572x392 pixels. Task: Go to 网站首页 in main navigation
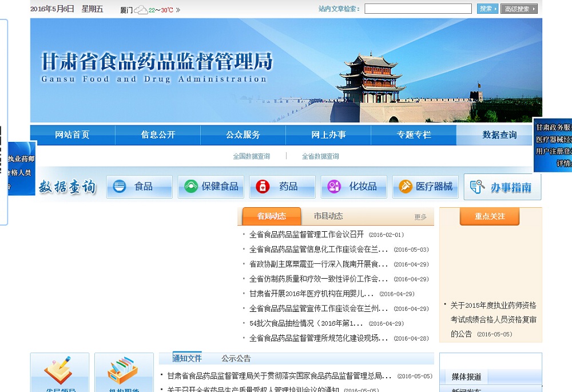click(72, 134)
